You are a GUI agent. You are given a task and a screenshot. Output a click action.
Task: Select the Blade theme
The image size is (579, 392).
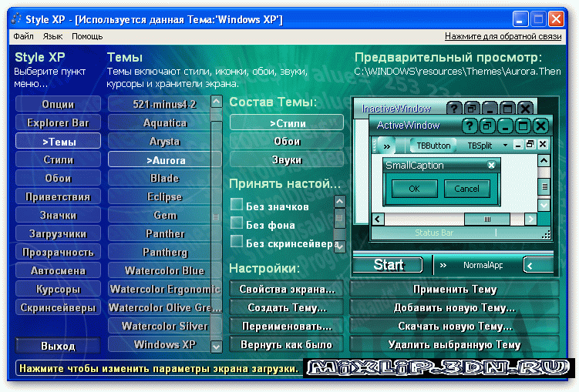(160, 178)
